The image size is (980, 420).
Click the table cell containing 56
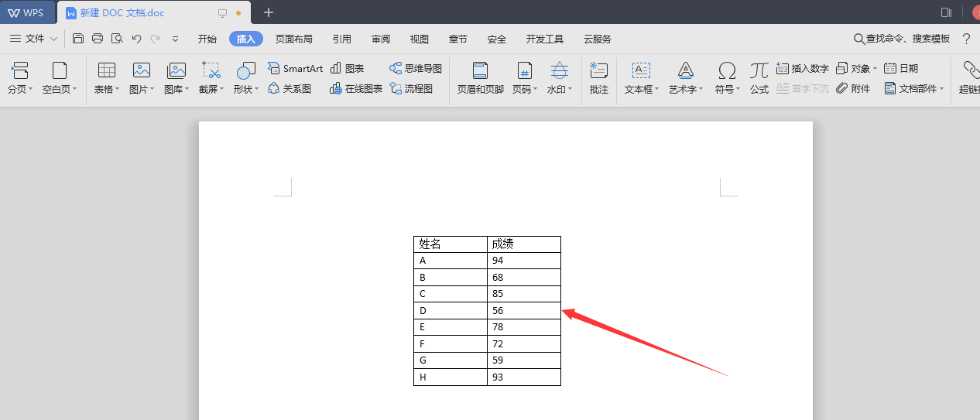(524, 310)
